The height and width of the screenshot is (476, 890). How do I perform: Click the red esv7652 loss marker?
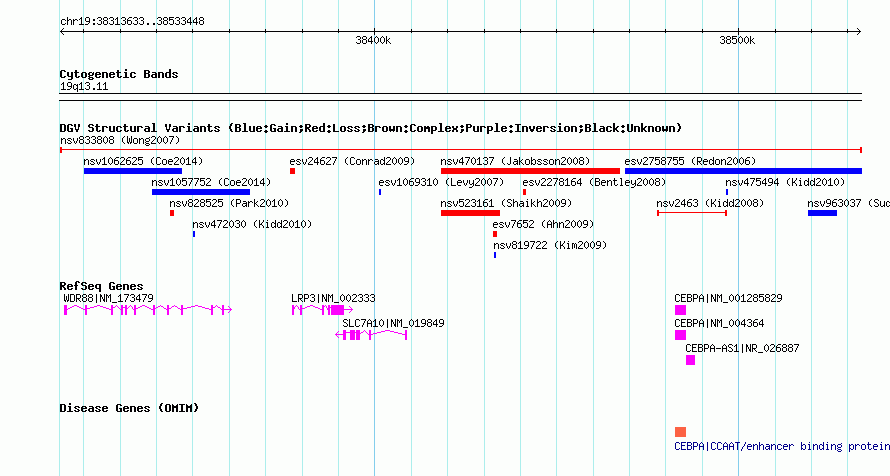(x=495, y=234)
